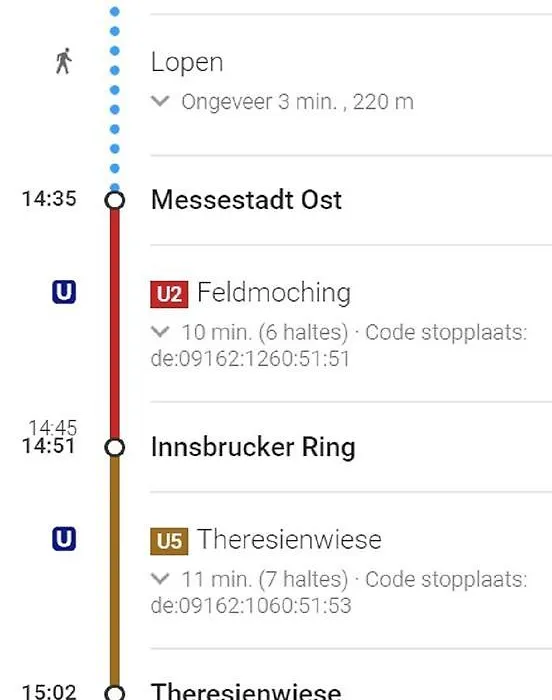Click the red U2 route line segment

click(x=115, y=324)
